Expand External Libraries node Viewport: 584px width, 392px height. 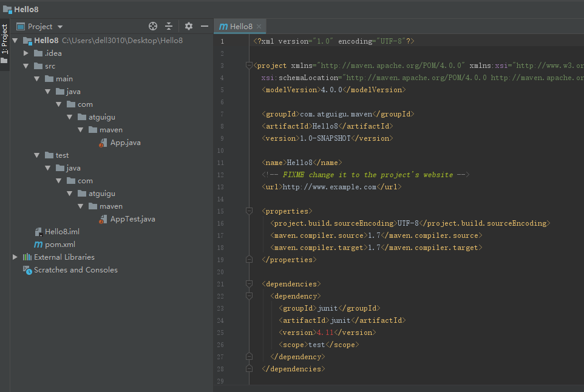[x=15, y=257]
